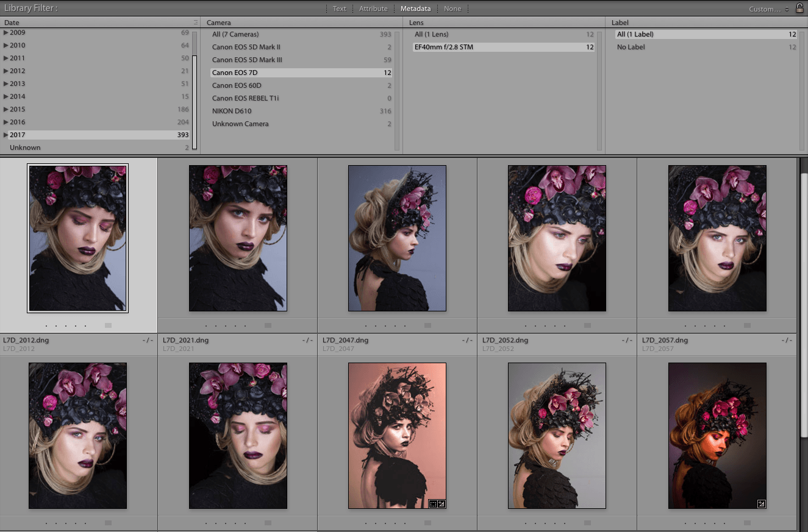Screen dimensions: 808x532
Task: Select 'All (1 Label)' in Label column
Action: click(706, 34)
